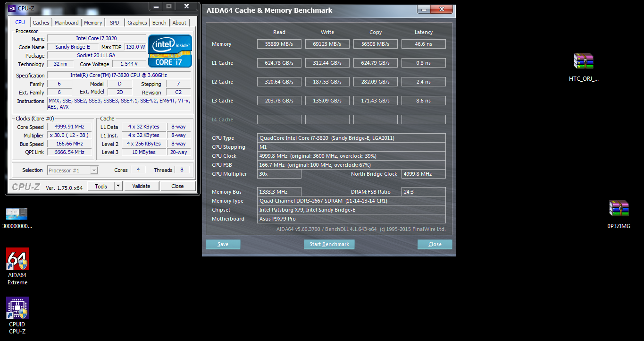Open CPUID CPU-Z desktop shortcut
The height and width of the screenshot is (341, 644).
click(x=17, y=315)
